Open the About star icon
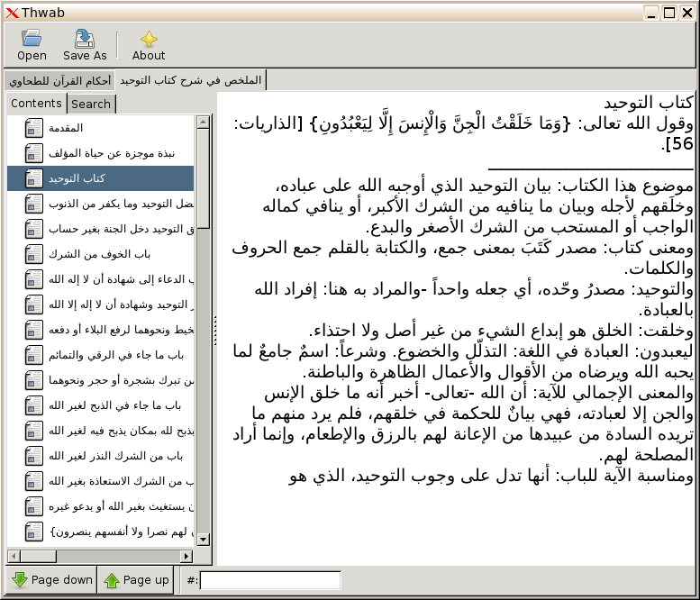 (x=149, y=38)
